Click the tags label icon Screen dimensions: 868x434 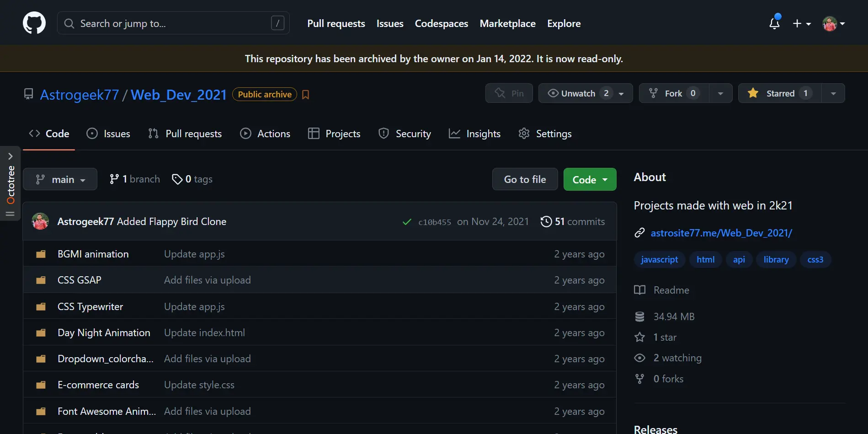tap(177, 179)
